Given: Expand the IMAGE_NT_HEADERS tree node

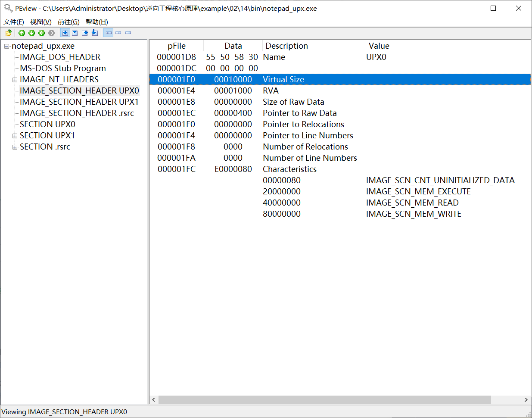Looking at the screenshot, I should (x=15, y=80).
